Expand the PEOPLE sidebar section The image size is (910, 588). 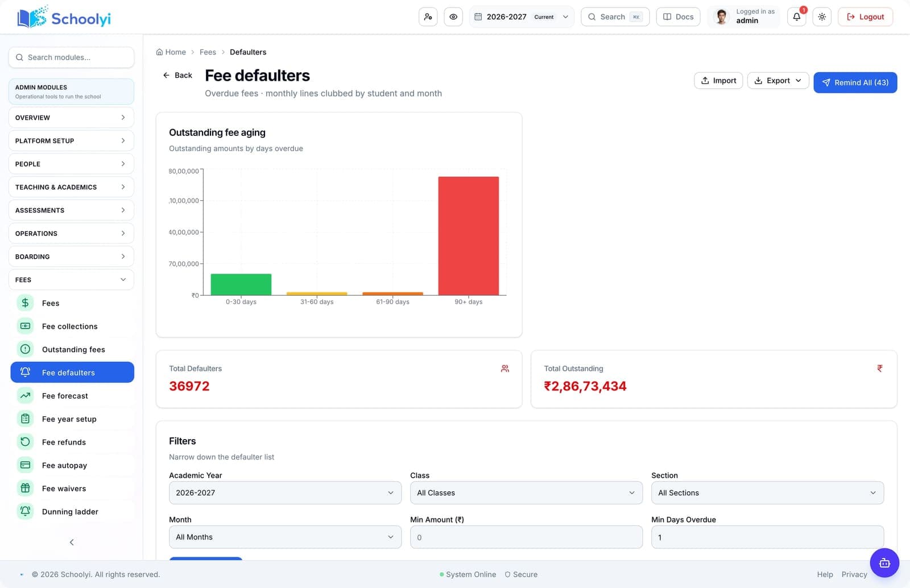[71, 164]
